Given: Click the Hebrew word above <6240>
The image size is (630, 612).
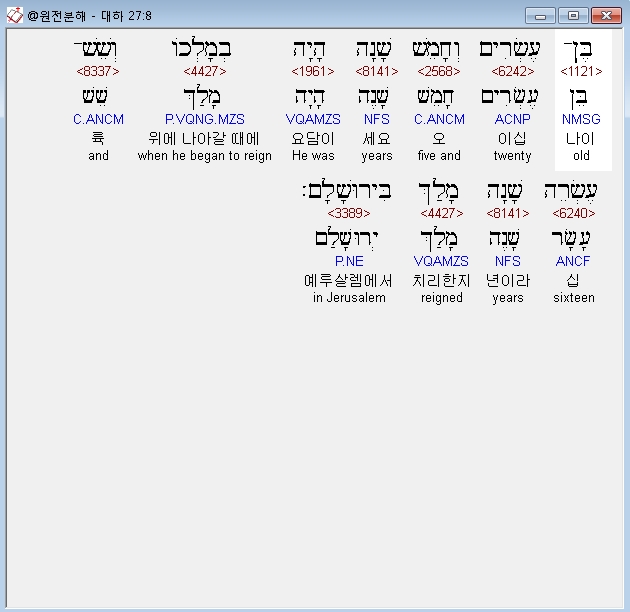Looking at the screenshot, I should coord(571,190).
